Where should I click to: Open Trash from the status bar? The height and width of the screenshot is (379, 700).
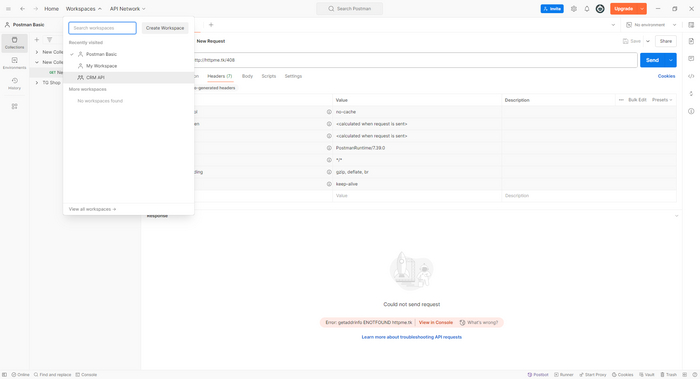[x=669, y=375]
